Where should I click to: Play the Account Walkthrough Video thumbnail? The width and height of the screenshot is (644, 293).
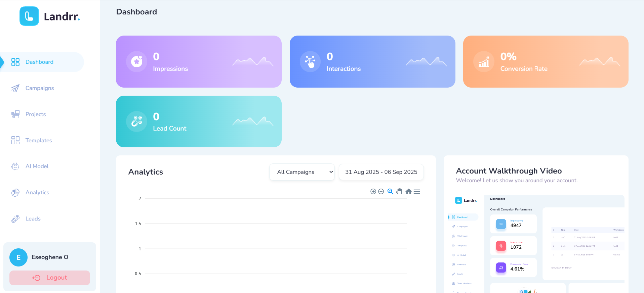536,244
